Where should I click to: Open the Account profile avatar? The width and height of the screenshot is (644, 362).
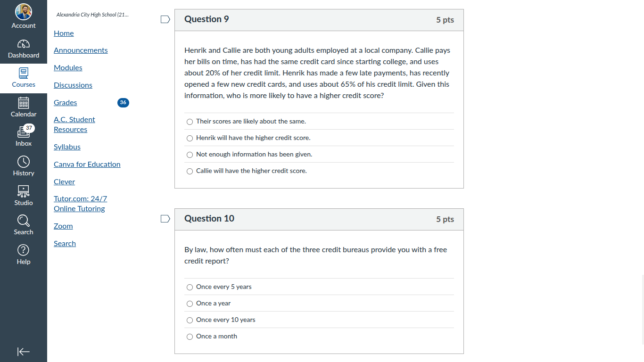[x=24, y=12]
